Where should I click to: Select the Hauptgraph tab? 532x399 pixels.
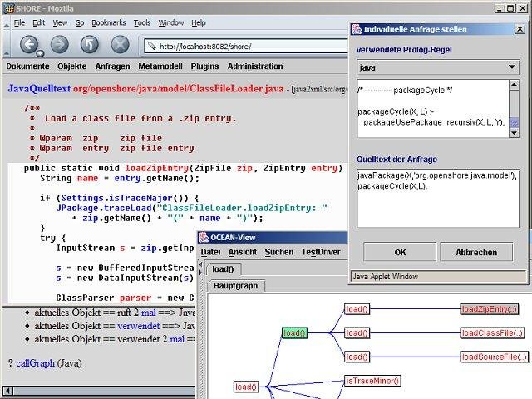[x=235, y=286]
